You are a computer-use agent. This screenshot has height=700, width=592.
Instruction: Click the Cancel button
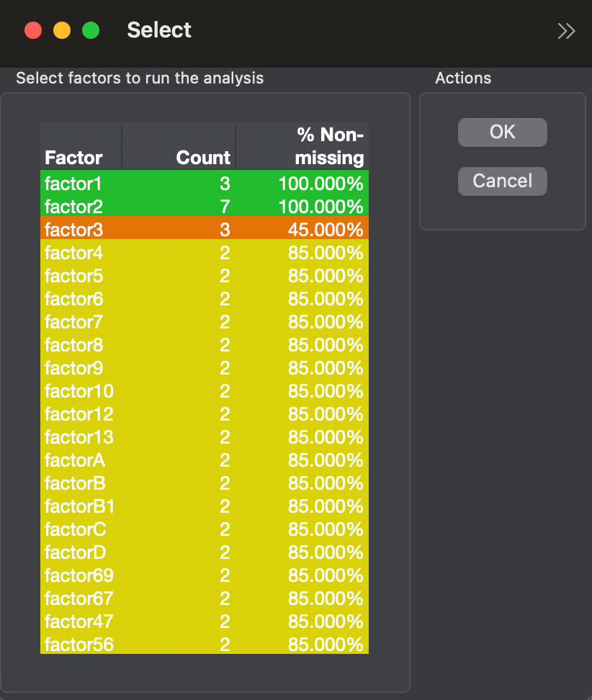tap(502, 181)
